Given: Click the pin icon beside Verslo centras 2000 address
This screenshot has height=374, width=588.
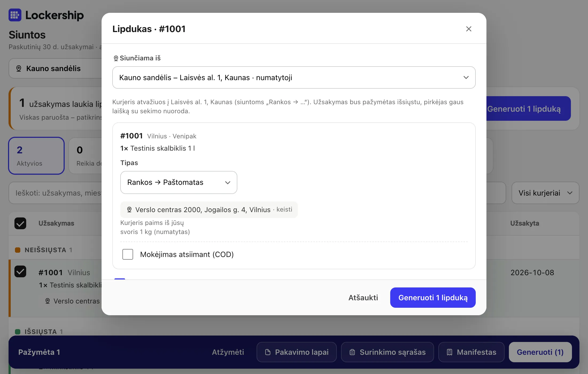Looking at the screenshot, I should (129, 210).
